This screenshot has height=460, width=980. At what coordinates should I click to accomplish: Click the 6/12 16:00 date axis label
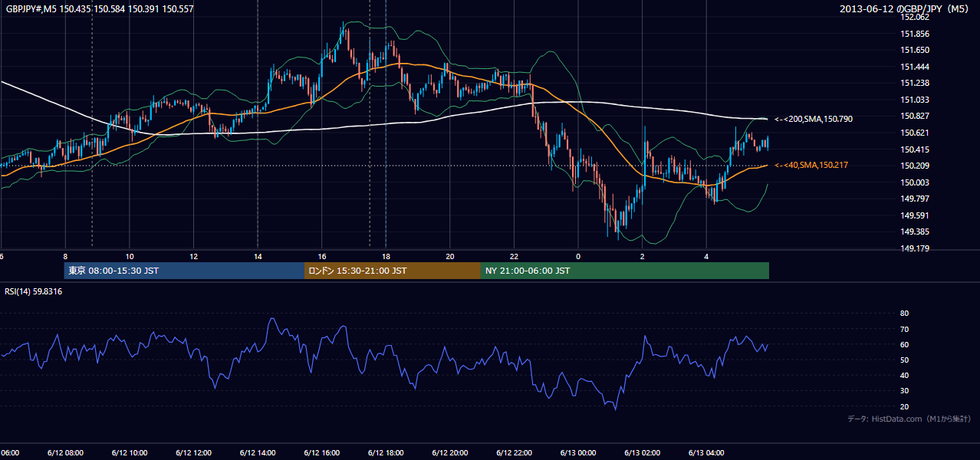click(x=322, y=452)
